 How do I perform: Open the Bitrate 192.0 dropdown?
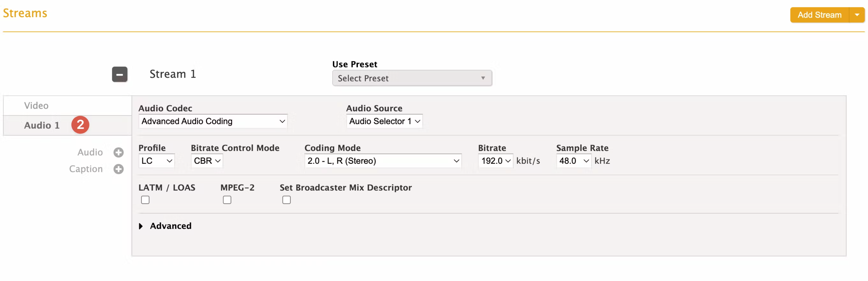(496, 161)
